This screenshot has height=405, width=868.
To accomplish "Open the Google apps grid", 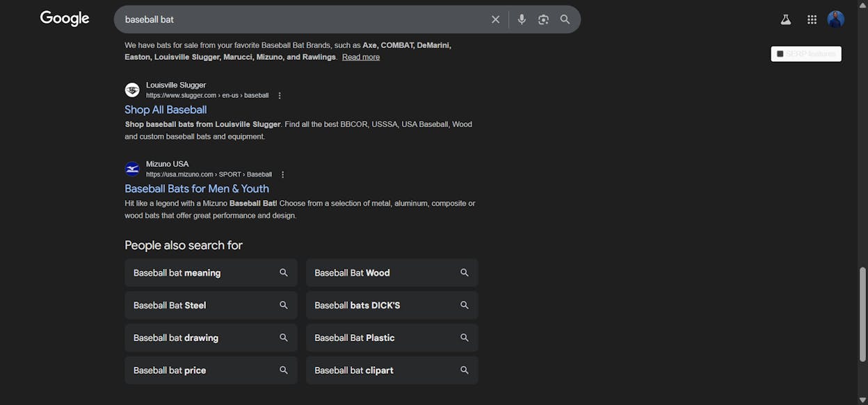I will (x=812, y=19).
